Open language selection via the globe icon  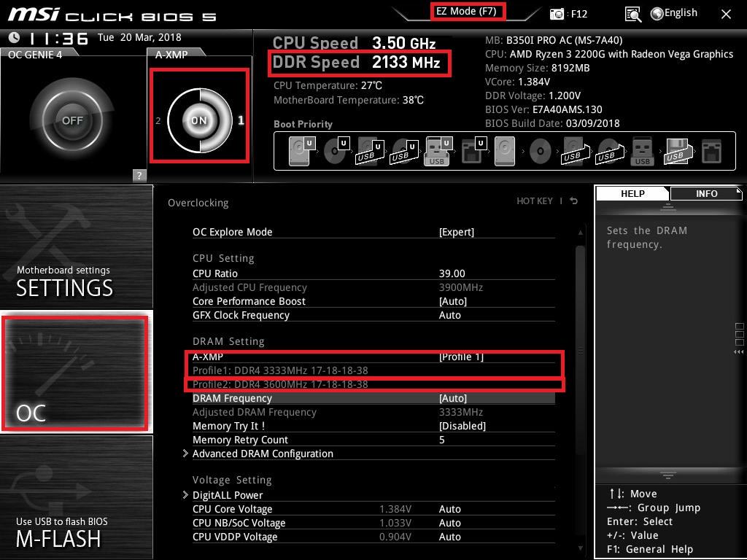click(657, 14)
